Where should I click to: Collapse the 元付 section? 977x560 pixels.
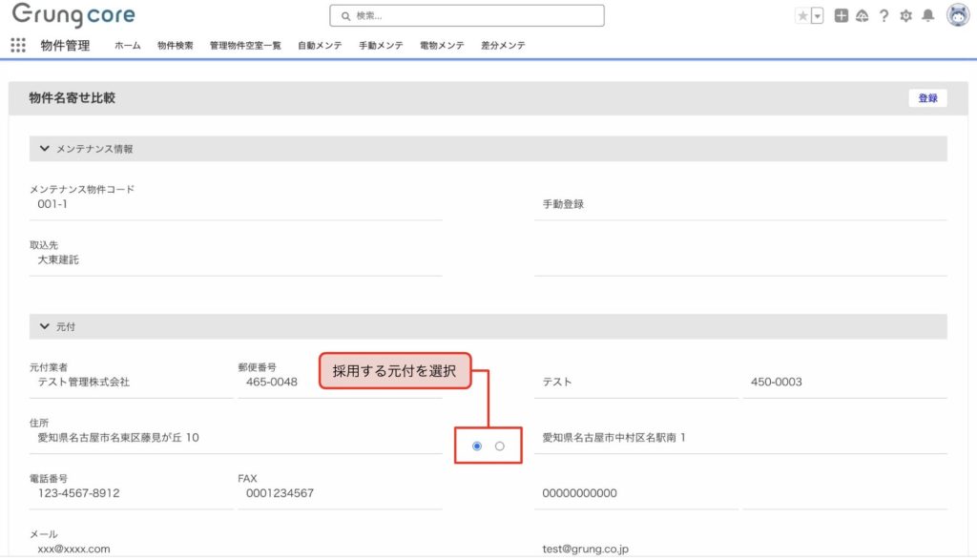(45, 326)
